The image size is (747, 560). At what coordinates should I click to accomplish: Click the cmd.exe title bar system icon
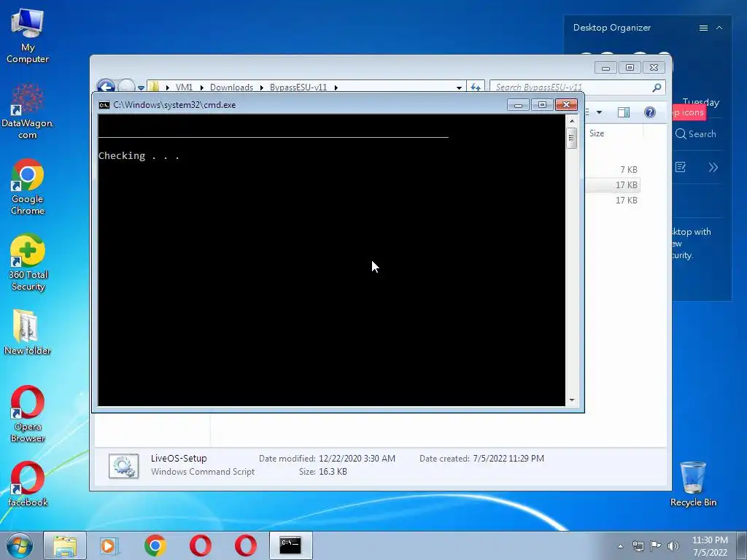[104, 105]
